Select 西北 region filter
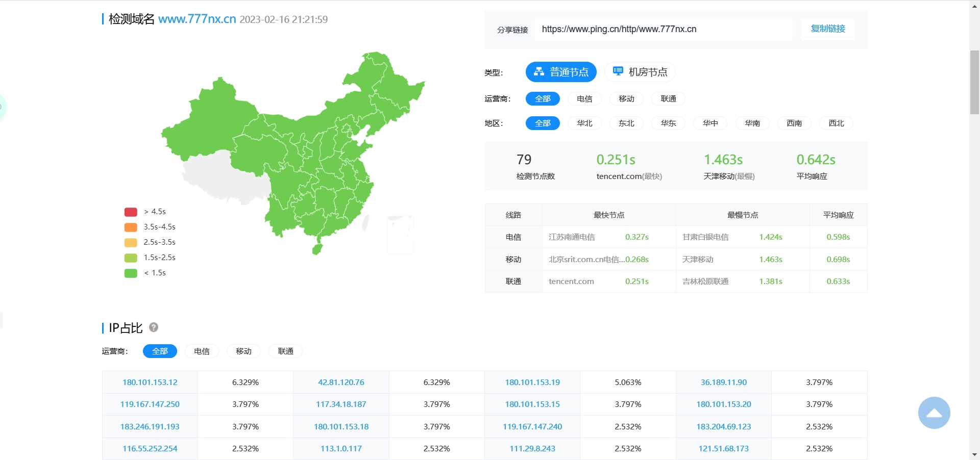Screen dimensions: 980x460 pyautogui.click(x=836, y=123)
